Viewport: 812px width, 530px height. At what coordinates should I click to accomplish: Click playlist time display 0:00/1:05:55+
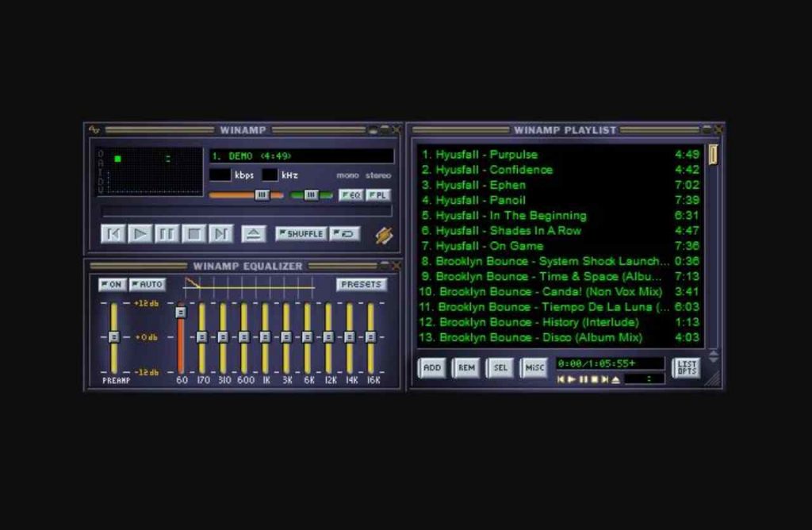point(610,363)
